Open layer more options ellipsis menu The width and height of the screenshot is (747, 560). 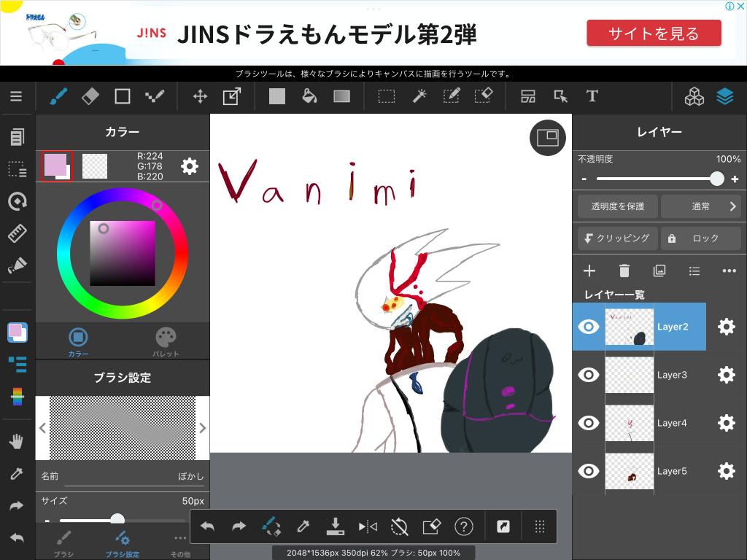pos(729,271)
